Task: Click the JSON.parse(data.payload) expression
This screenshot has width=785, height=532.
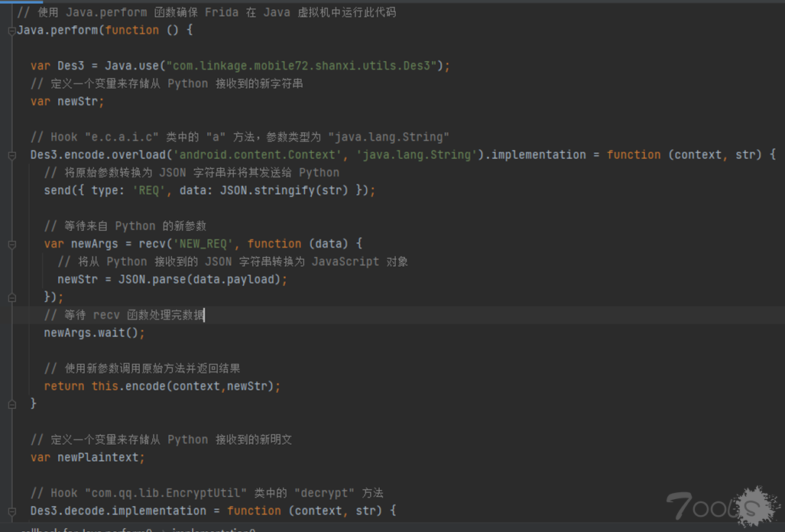Action: [203, 279]
